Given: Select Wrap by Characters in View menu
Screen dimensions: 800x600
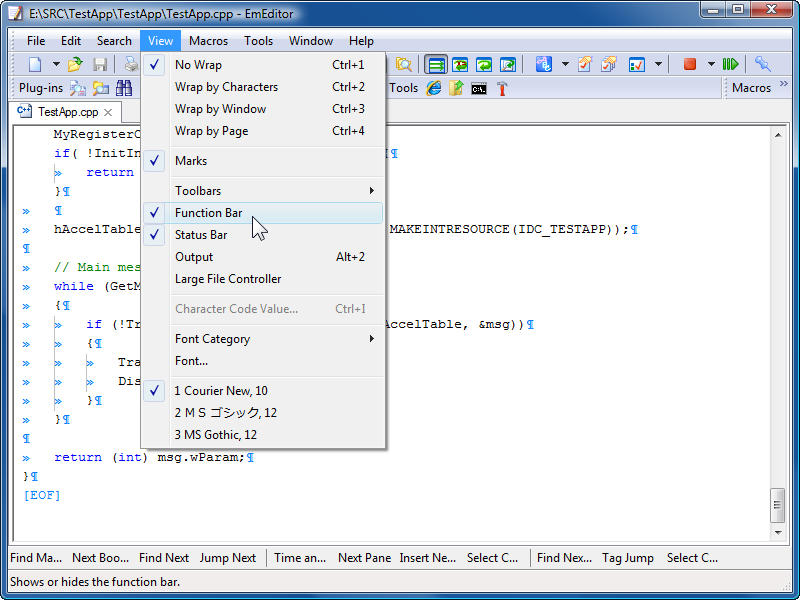Looking at the screenshot, I should point(263,87).
